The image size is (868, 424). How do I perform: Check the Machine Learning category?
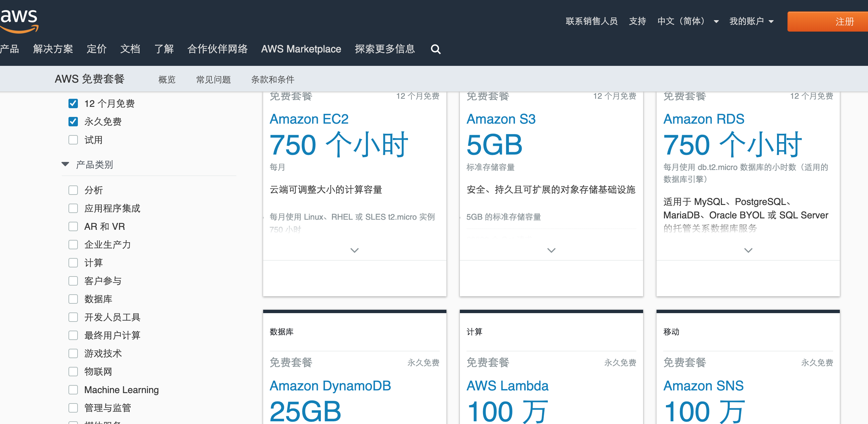[x=73, y=390]
